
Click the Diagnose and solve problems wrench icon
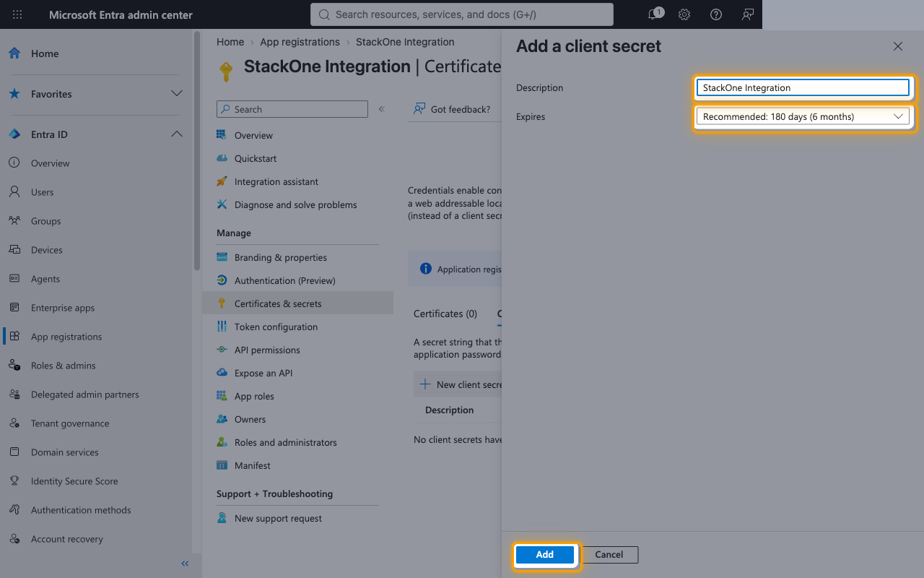pyautogui.click(x=222, y=204)
